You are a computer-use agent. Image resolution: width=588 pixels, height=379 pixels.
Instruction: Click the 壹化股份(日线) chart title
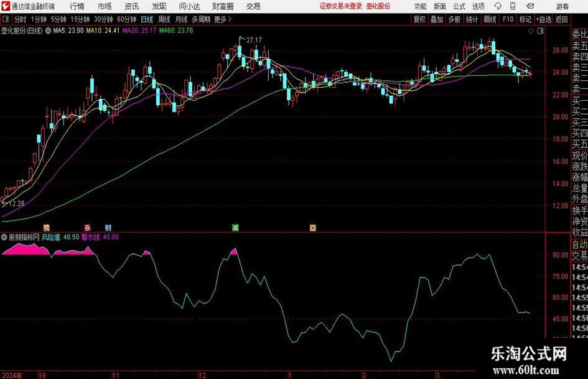pos(22,30)
